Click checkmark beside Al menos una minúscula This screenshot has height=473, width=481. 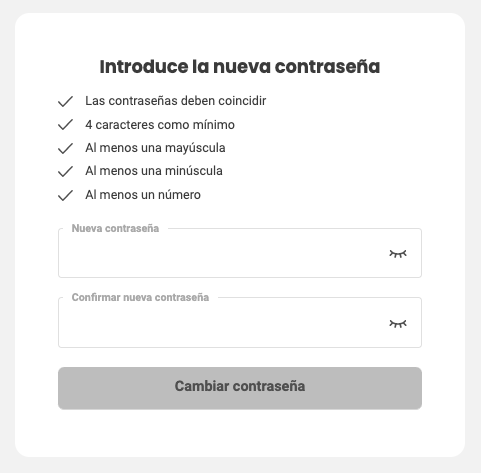pyautogui.click(x=65, y=172)
